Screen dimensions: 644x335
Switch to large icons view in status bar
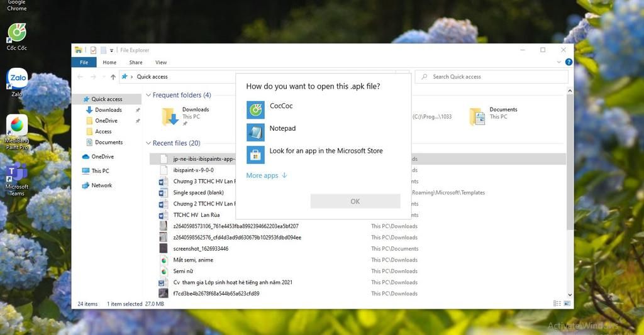point(567,304)
